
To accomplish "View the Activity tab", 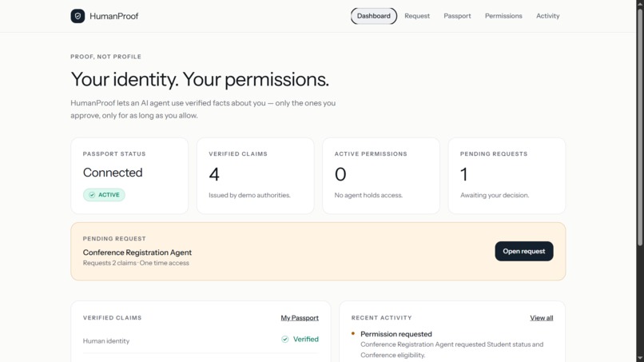I will (548, 16).
